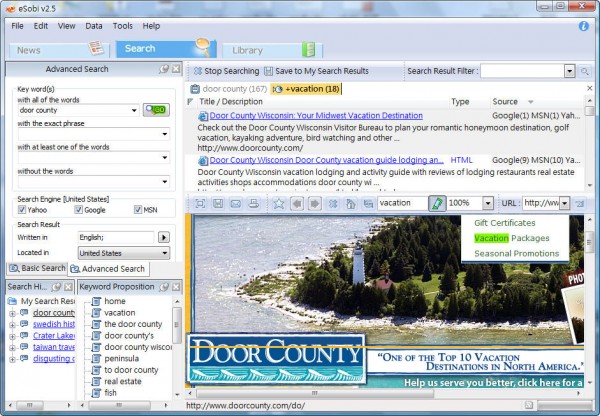
Task: Open the URL address dropdown
Action: (x=565, y=203)
